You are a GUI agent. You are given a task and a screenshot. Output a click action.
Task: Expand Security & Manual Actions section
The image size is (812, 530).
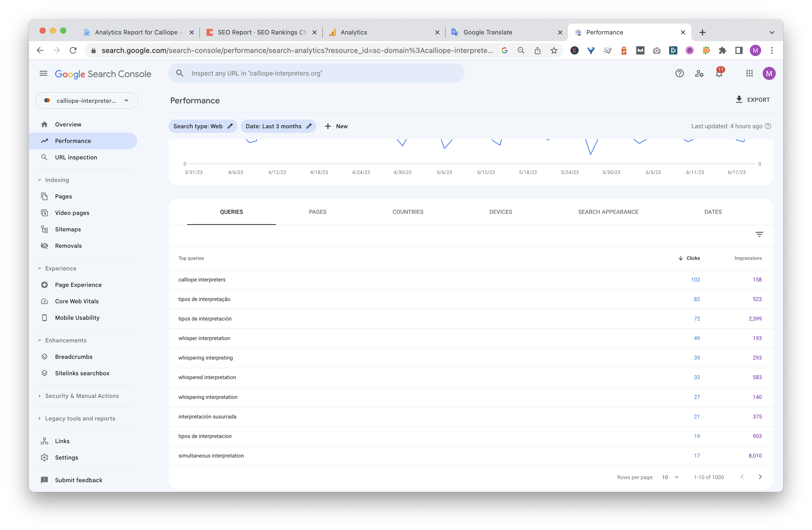pyautogui.click(x=40, y=396)
